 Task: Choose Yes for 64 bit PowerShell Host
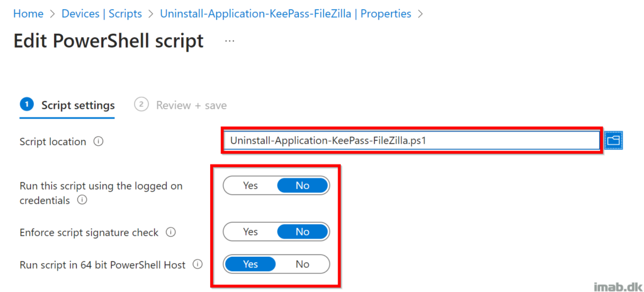(x=250, y=264)
